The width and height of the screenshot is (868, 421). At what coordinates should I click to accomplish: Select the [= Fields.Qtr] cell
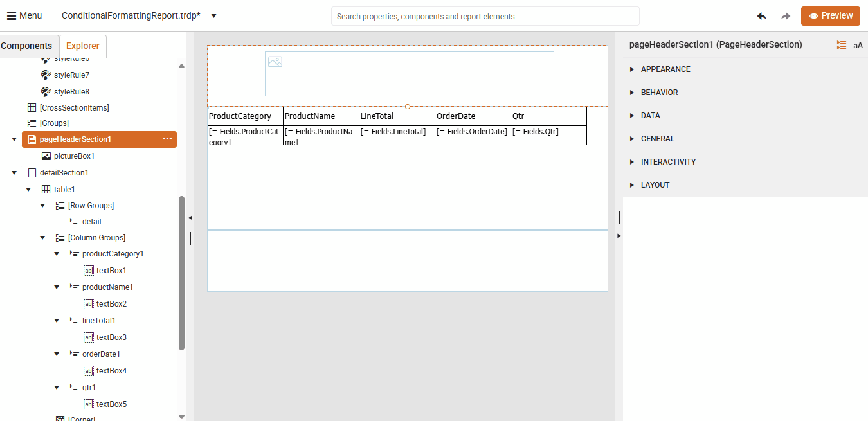[548, 135]
